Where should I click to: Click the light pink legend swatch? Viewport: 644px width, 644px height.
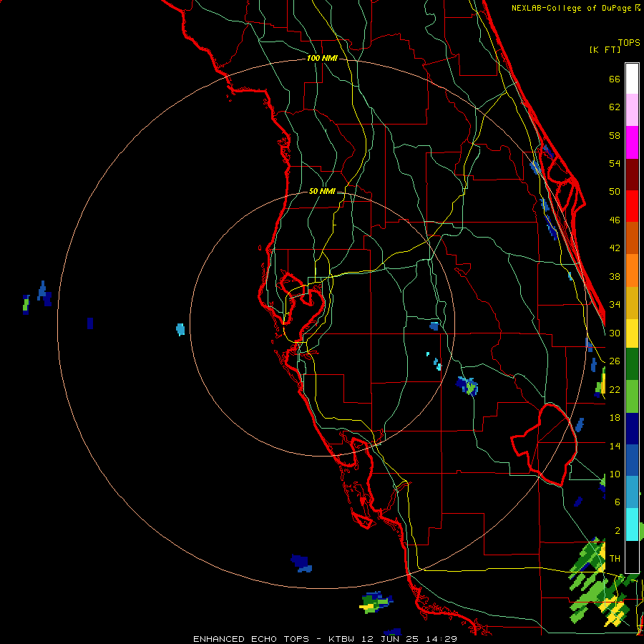[x=632, y=109]
